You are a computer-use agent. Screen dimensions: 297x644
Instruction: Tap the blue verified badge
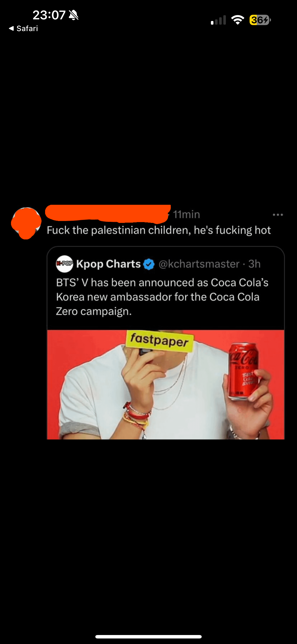click(x=149, y=264)
